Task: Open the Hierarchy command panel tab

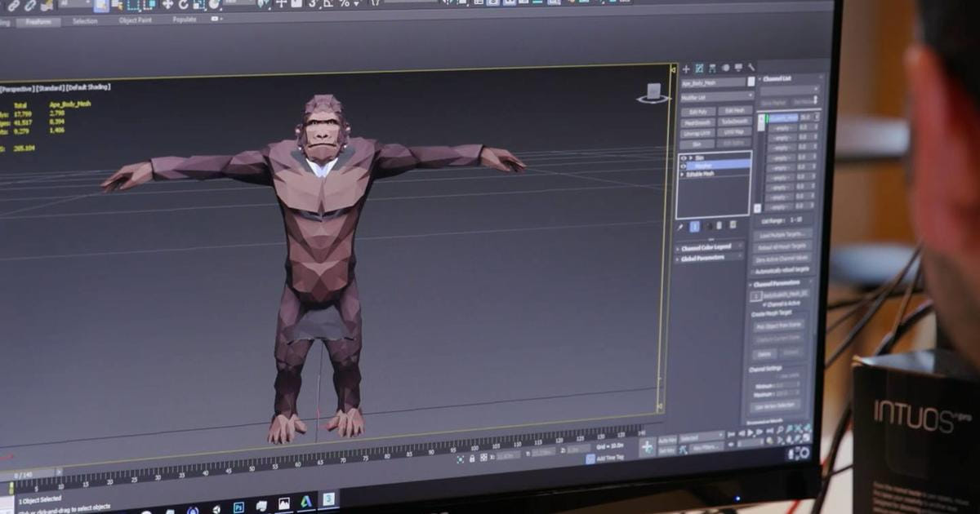Action: (712, 69)
